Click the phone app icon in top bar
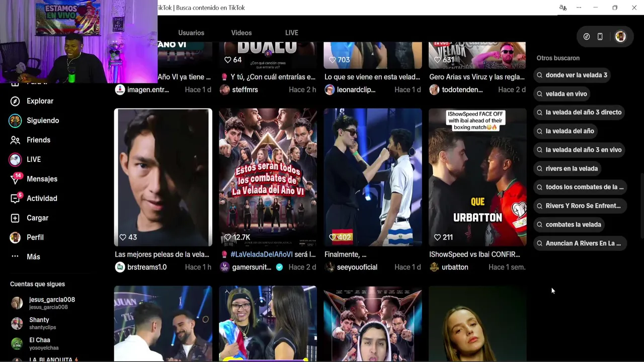Viewport: 644px width, 362px height. tap(600, 37)
